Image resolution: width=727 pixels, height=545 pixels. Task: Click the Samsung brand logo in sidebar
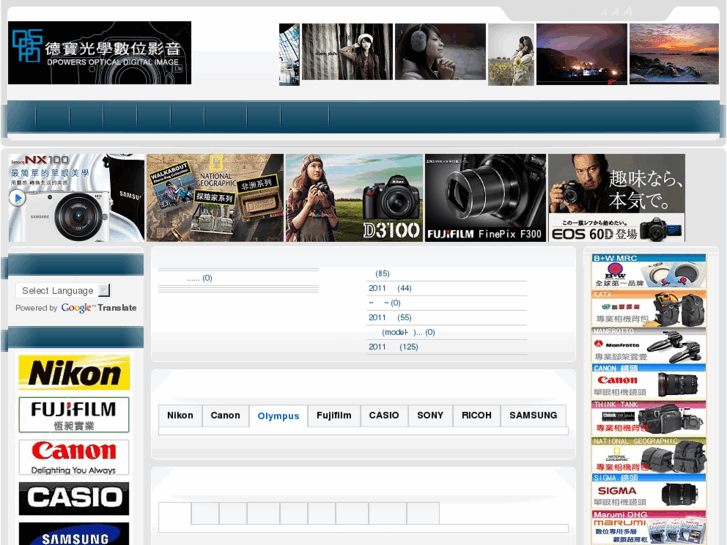coord(74,534)
